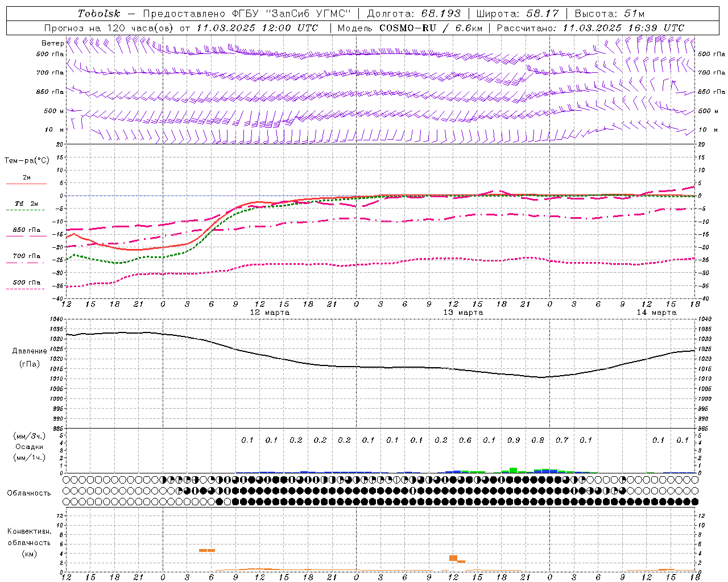Click the '(гПа)' unit under Давление
Screen dimensions: 728x582
[x=30, y=364]
